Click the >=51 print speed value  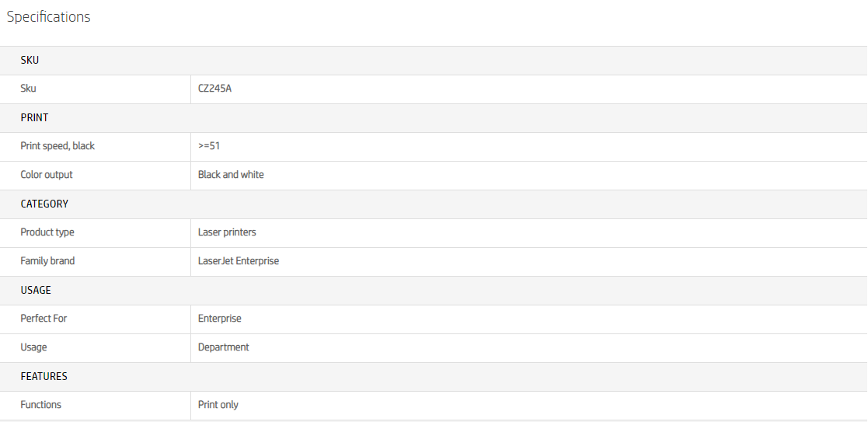pyautogui.click(x=209, y=146)
